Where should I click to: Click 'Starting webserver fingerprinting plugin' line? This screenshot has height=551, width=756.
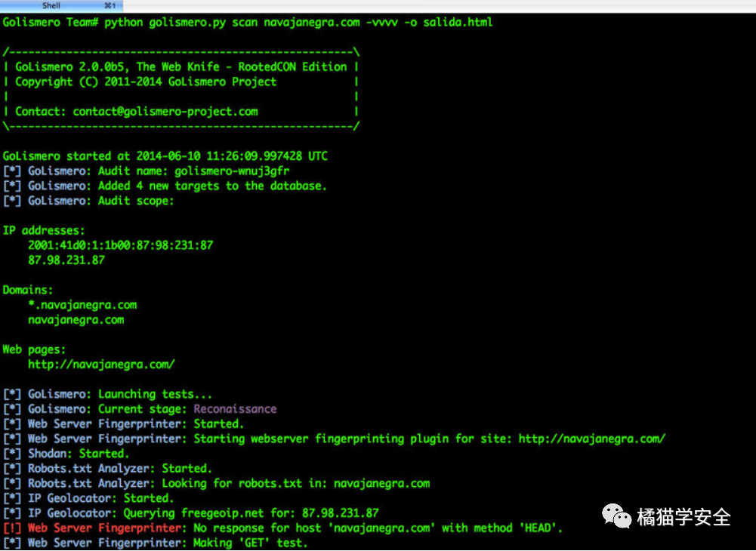334,439
